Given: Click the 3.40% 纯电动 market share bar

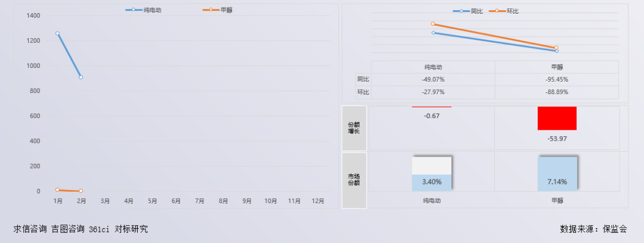Looking at the screenshot, I should point(432,182).
